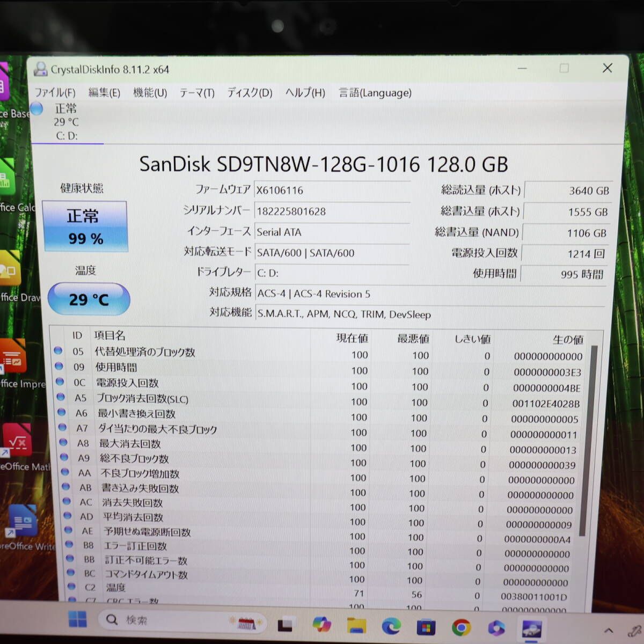This screenshot has height=644, width=644.
Task: Select the 総不良ブロック数 row name
Action: pyautogui.click(x=134, y=458)
